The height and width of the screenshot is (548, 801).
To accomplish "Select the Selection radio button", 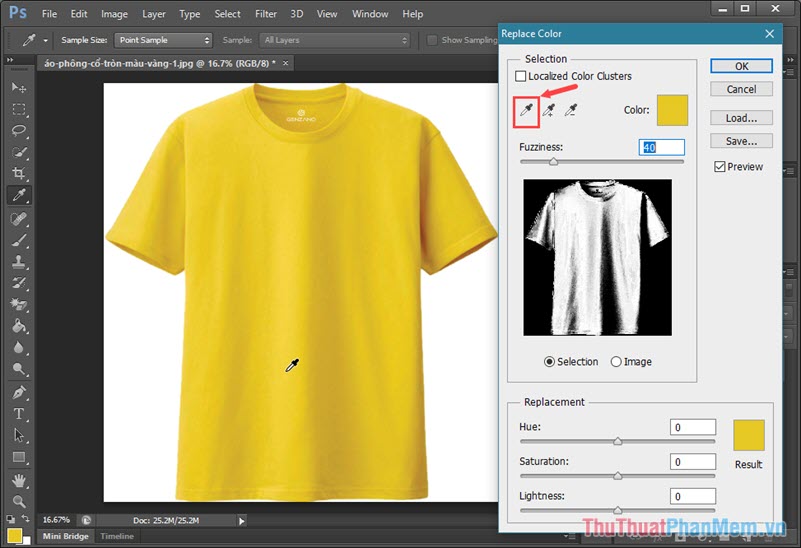I will pyautogui.click(x=549, y=362).
